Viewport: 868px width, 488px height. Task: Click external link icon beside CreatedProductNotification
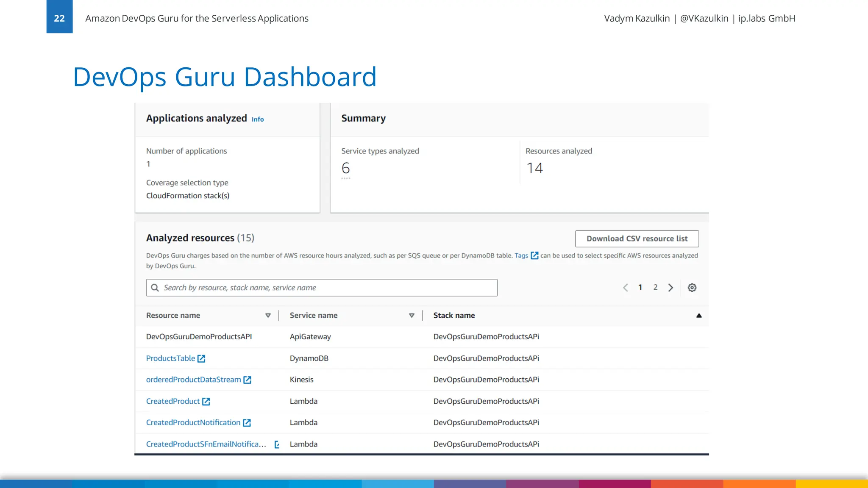(x=247, y=423)
